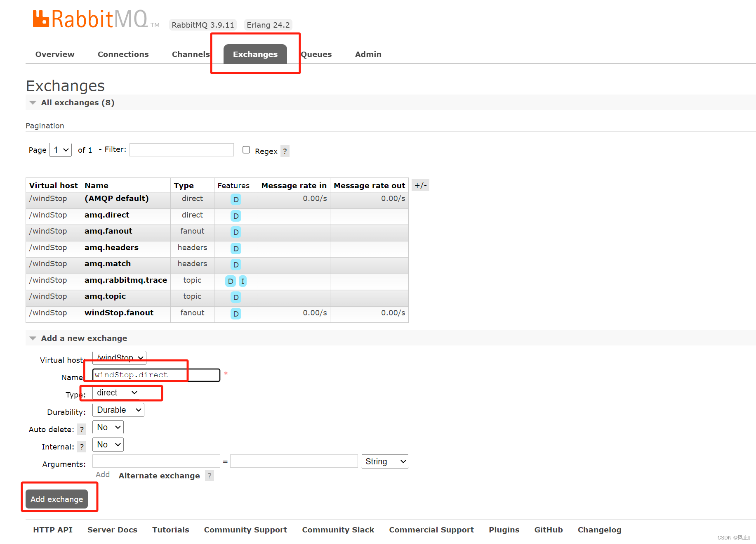Open the Community Slack footer link
Viewport: 756px width, 544px height.
tap(338, 530)
